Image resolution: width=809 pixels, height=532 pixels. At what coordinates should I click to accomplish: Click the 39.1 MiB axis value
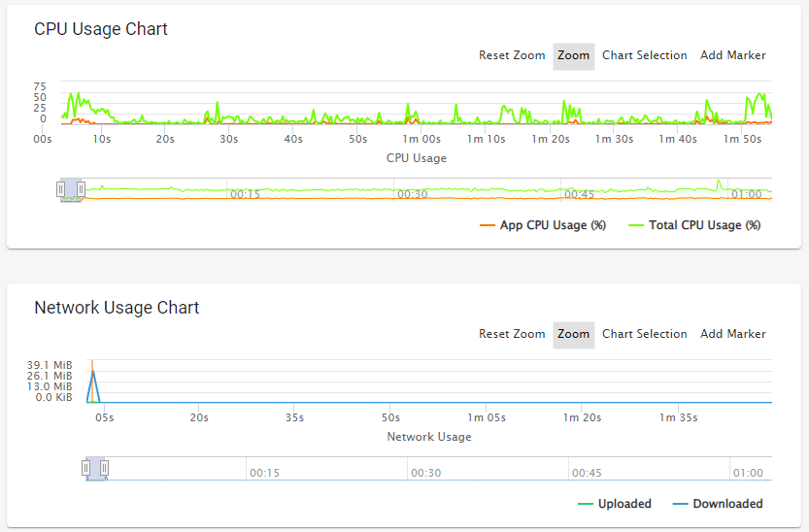pos(50,365)
